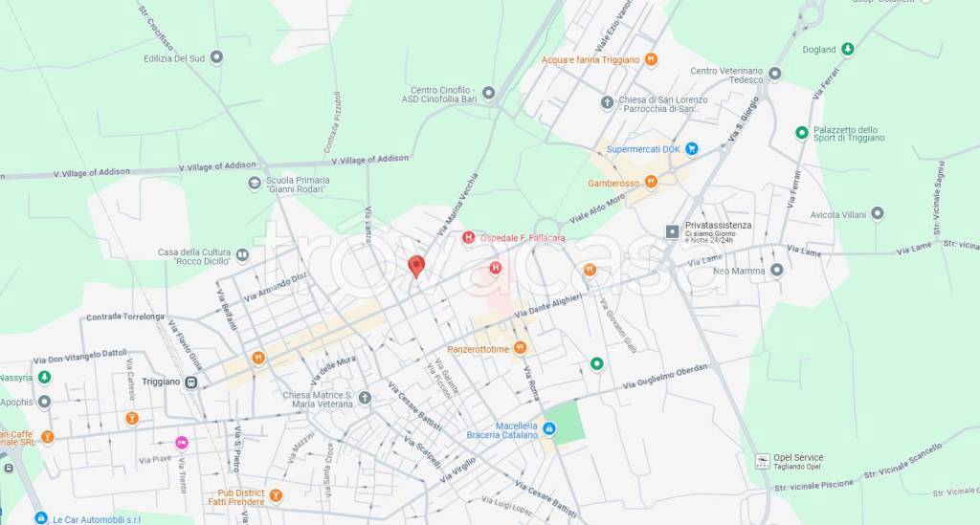Click the Gamberosso label text

point(613,183)
